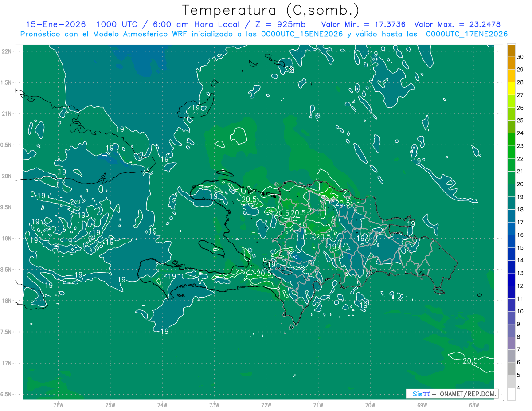The image size is (532, 411).
Task: Click the bright green swatch between 22 and 23
Action: 512,152
